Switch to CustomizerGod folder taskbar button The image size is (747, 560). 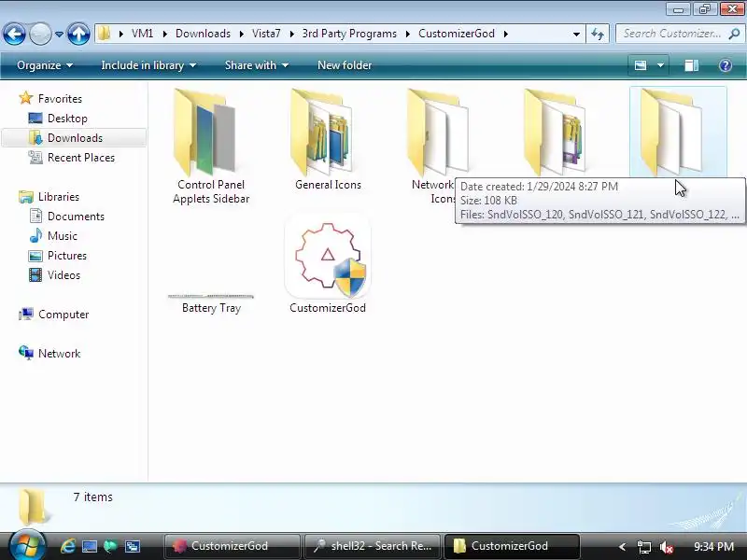click(512, 546)
